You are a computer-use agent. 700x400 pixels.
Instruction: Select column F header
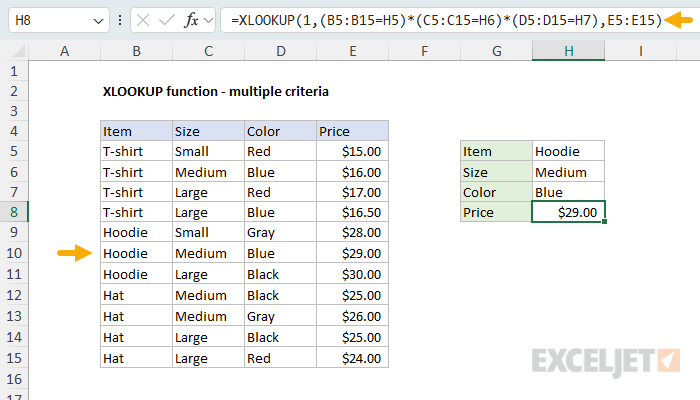425,51
